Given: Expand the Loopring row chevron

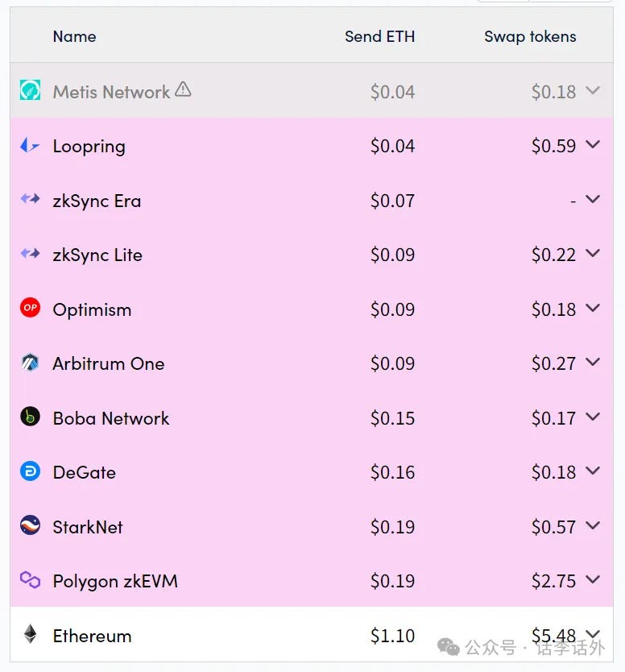Looking at the screenshot, I should point(593,145).
